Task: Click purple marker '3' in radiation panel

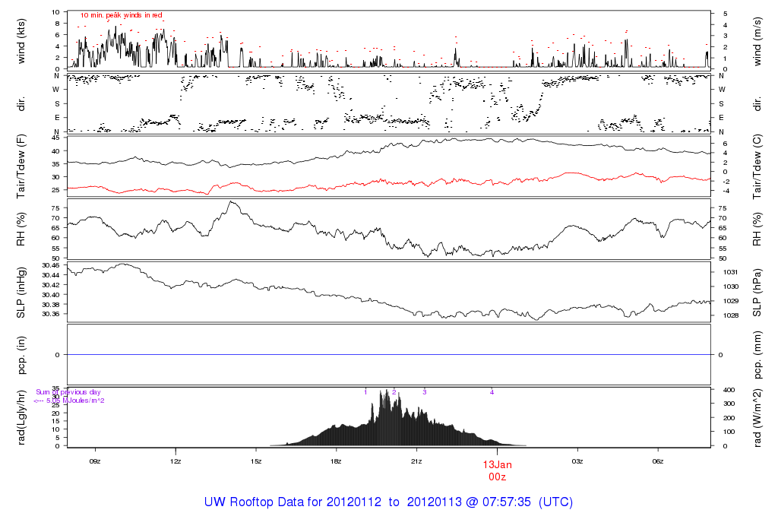Action: [x=425, y=392]
